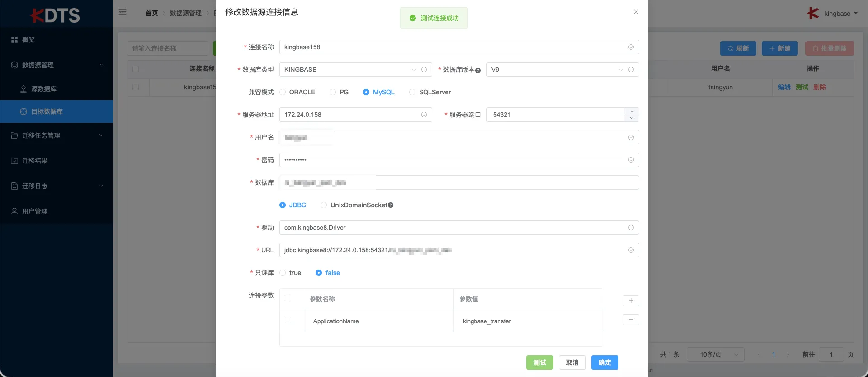Screen dimensions: 868x377
Task: Add a connection parameter with plus button
Action: [x=631, y=301]
